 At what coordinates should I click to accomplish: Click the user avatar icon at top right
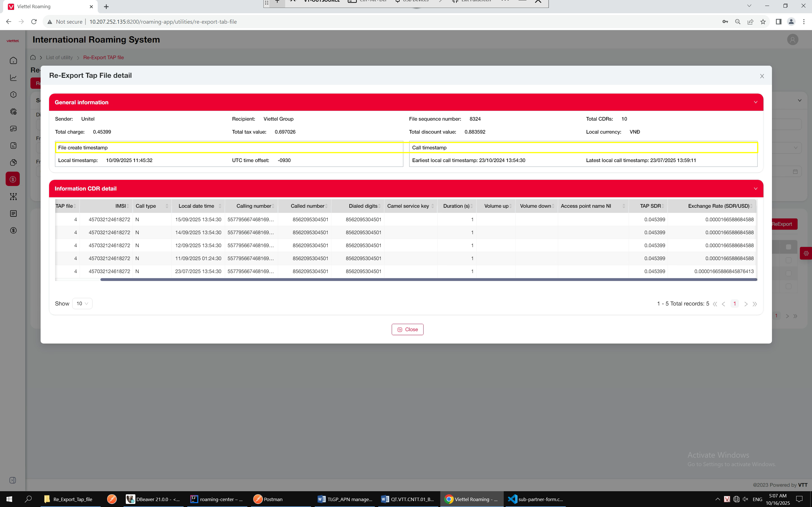[793, 39]
